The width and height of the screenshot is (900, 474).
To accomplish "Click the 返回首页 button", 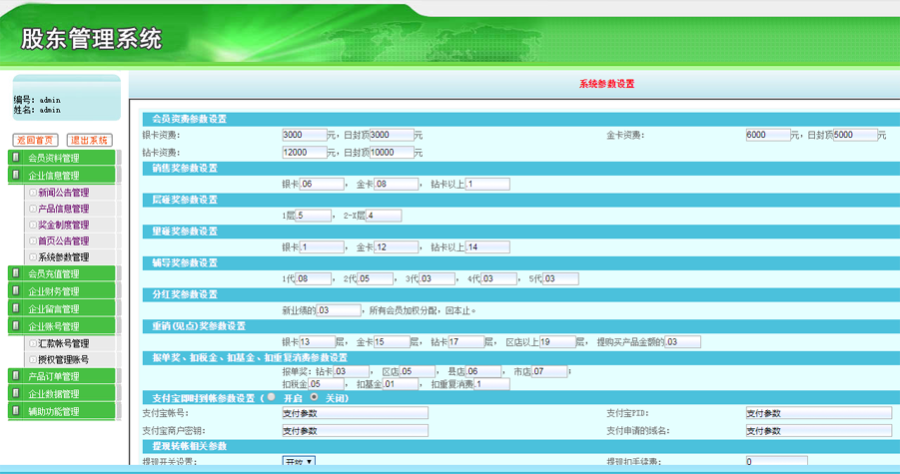I will tap(35, 140).
